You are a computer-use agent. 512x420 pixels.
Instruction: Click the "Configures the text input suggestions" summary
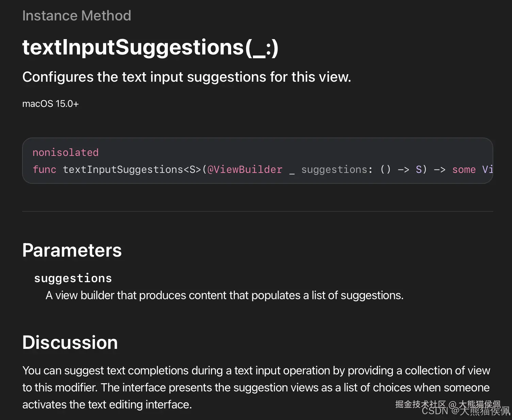click(x=187, y=77)
